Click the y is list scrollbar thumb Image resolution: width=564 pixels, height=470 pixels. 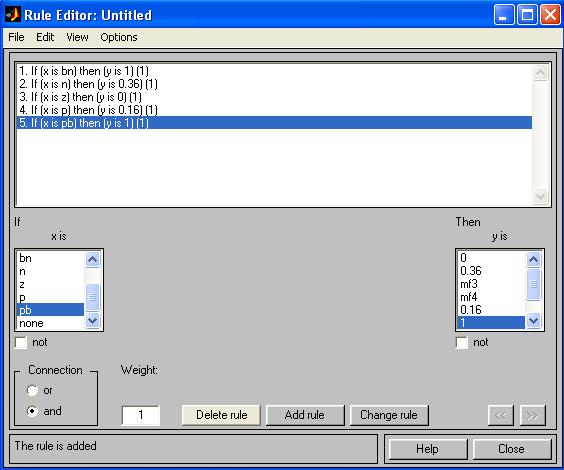coord(533,284)
